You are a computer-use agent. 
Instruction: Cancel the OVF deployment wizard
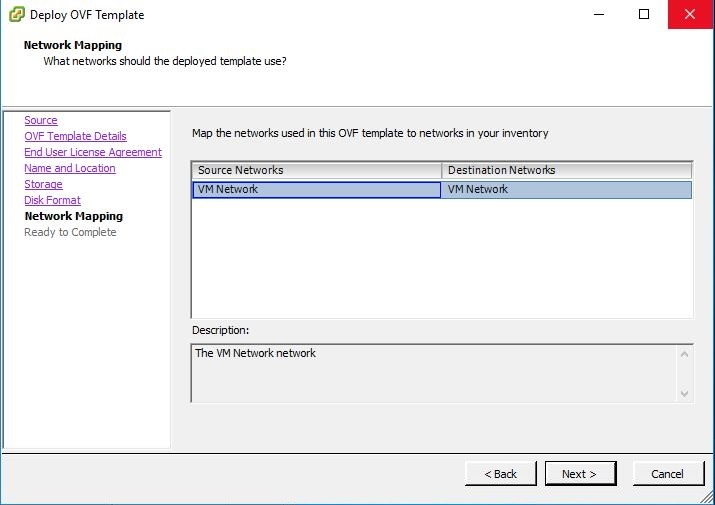point(668,474)
